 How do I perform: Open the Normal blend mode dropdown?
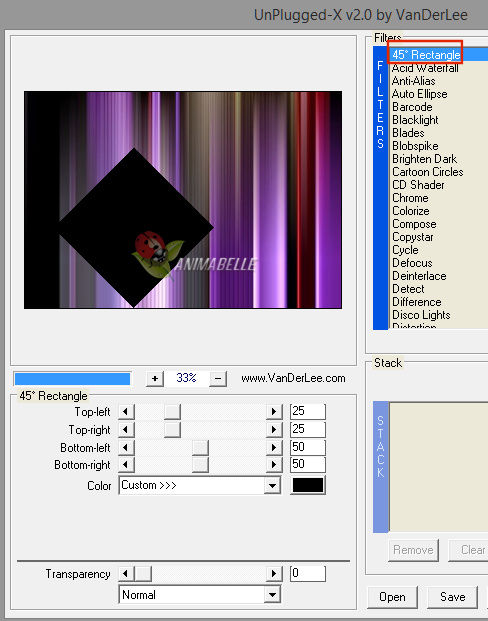[x=199, y=595]
